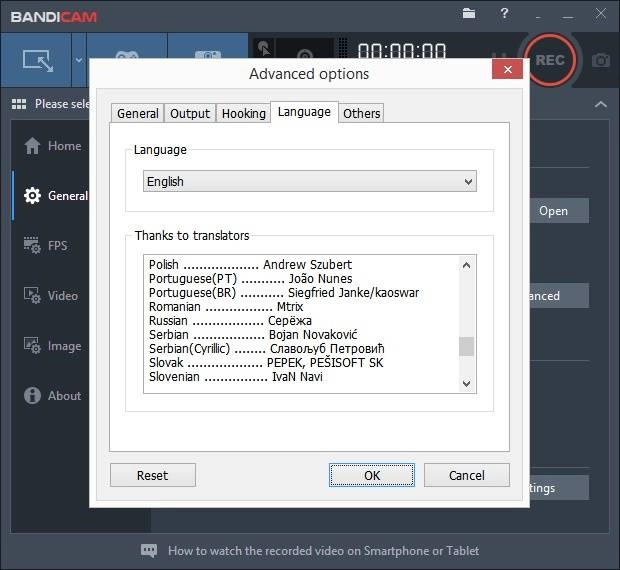
Task: Select the 'Slovak' PEPEK row
Action: [266, 362]
